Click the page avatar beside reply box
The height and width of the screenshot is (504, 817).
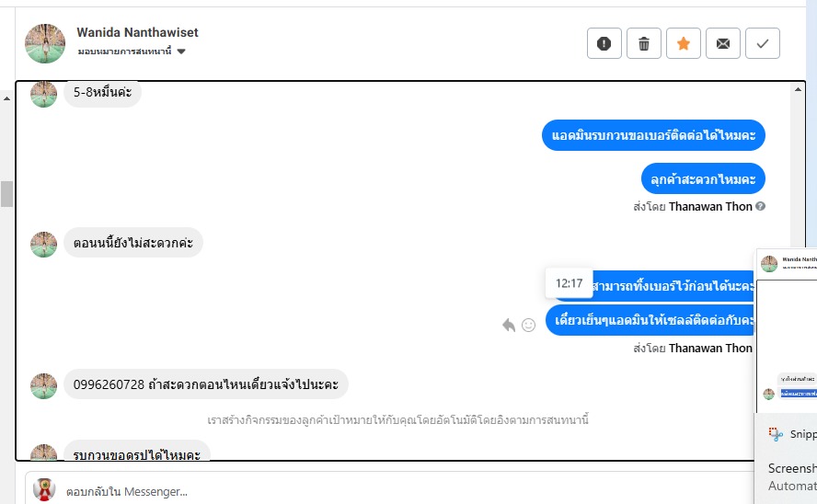[x=44, y=490]
